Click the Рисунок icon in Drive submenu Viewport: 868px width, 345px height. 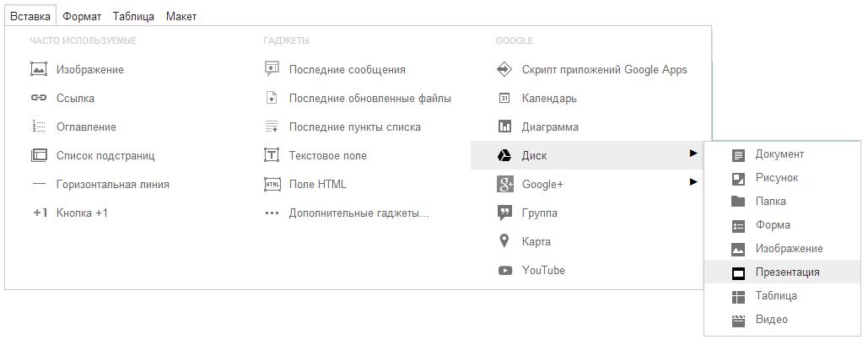(x=738, y=179)
